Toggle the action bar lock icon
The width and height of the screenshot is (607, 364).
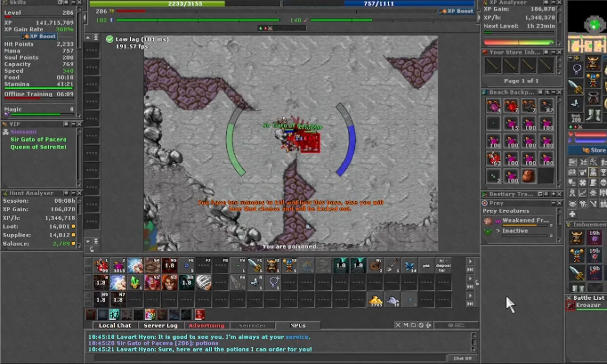[x=476, y=283]
